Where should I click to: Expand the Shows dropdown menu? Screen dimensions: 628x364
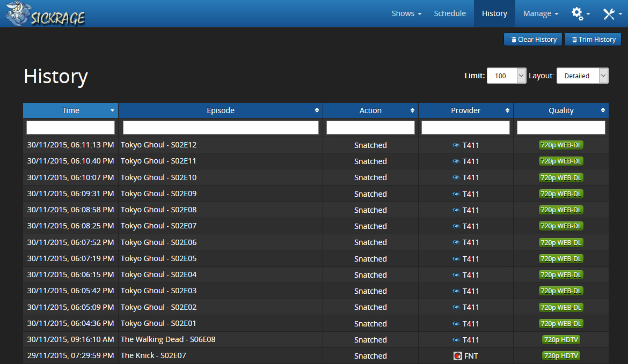point(406,13)
